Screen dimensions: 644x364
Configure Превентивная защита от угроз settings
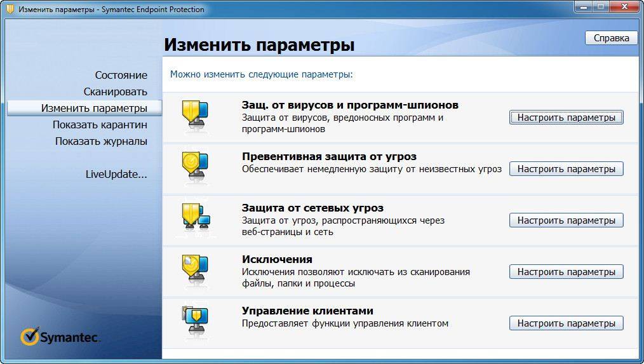pyautogui.click(x=567, y=169)
